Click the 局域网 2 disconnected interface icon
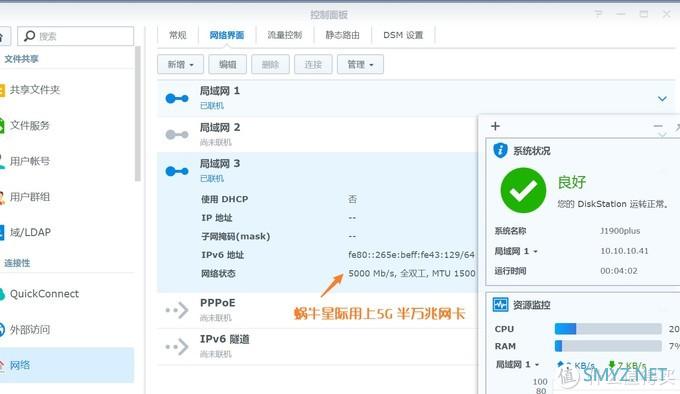 [177, 135]
